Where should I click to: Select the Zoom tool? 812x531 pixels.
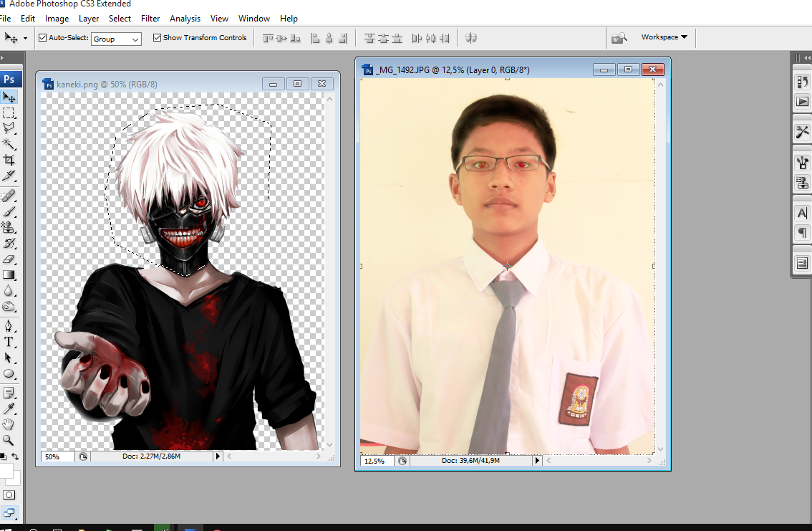9,440
